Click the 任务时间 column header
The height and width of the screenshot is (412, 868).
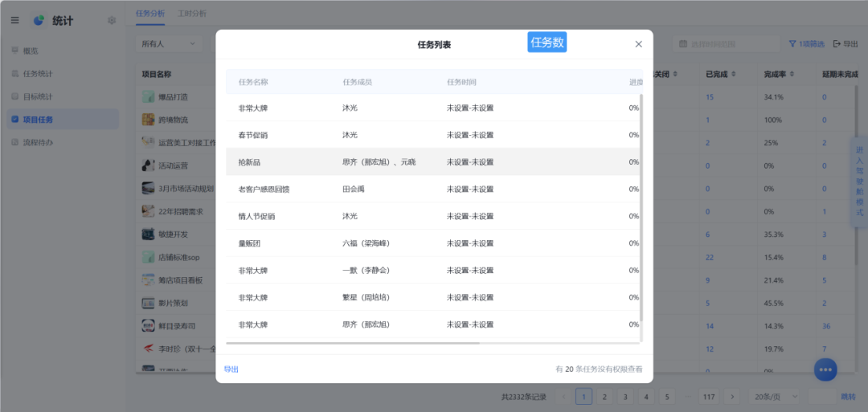pyautogui.click(x=461, y=82)
